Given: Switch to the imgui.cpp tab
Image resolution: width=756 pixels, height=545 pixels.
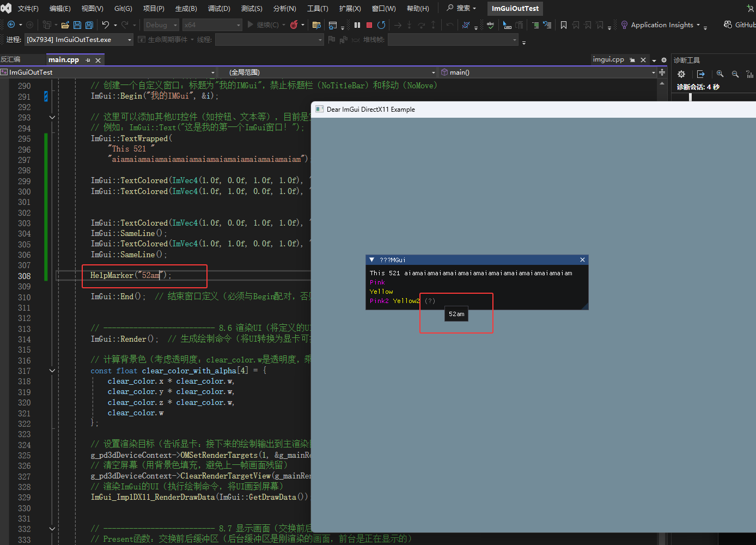Looking at the screenshot, I should click(608, 59).
